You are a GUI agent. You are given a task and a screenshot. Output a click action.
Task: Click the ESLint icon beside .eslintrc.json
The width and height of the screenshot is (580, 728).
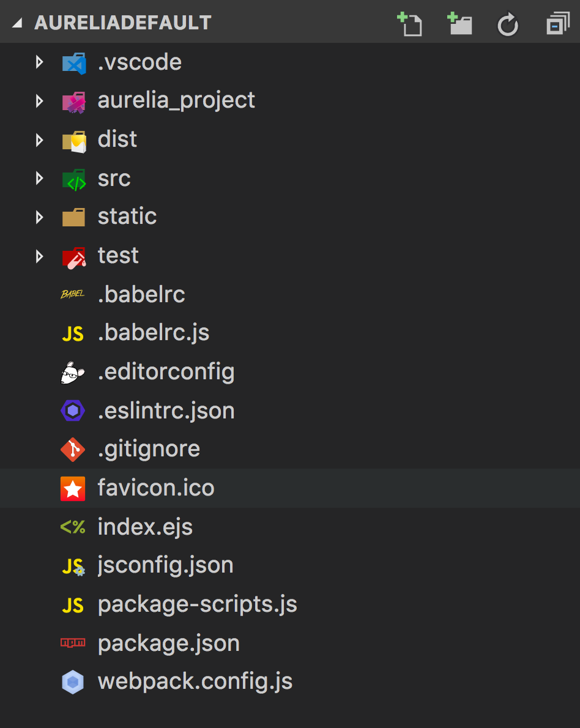point(73,410)
